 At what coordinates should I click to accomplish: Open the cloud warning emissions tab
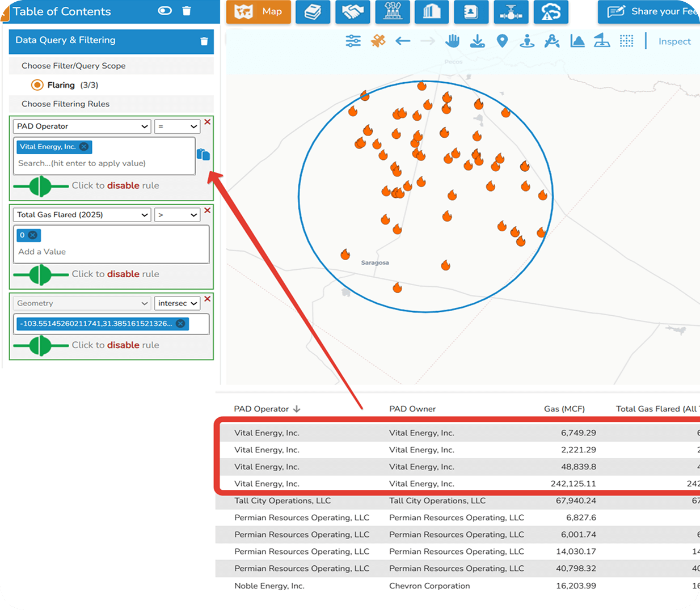551,11
